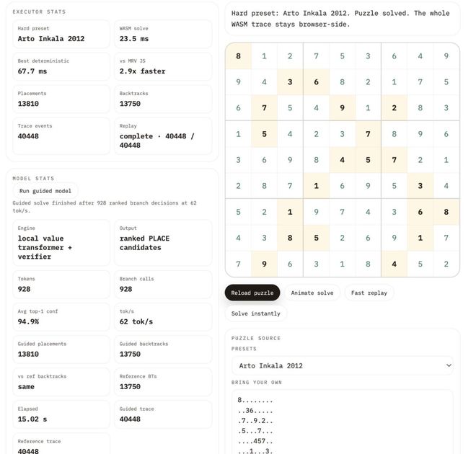Click the WASM solve 23.5 ms card

[163, 34]
